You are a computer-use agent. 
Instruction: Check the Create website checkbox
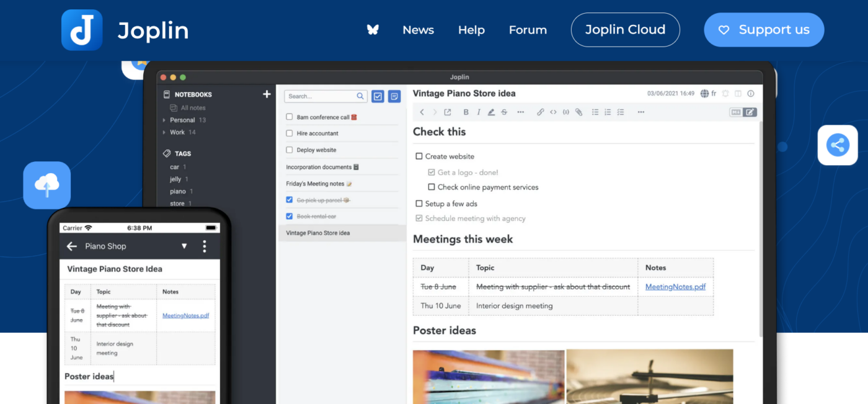pyautogui.click(x=419, y=156)
